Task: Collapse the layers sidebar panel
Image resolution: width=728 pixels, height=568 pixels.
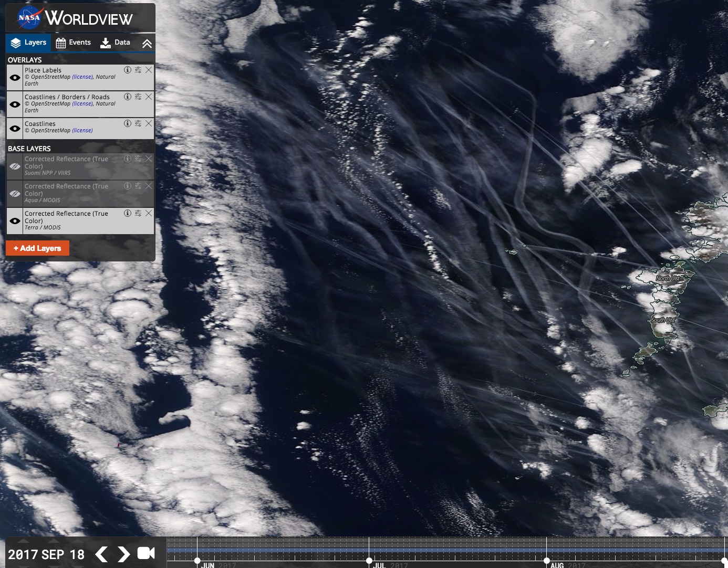Action: (147, 44)
